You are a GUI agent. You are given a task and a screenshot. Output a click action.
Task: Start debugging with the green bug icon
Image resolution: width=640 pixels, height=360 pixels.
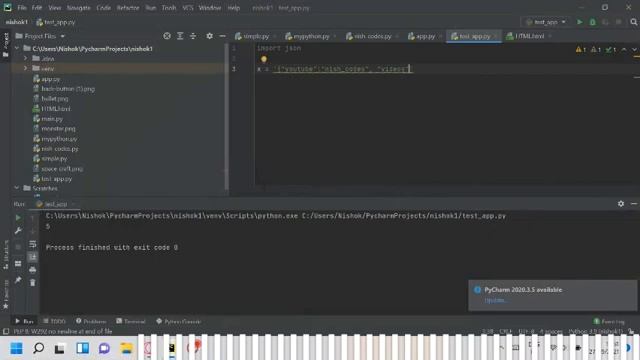[592, 22]
